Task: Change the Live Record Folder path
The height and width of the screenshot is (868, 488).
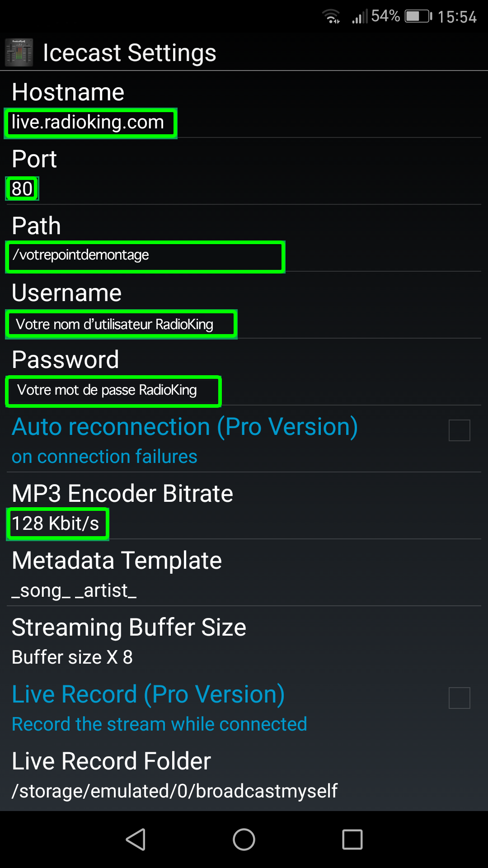Action: (244, 774)
